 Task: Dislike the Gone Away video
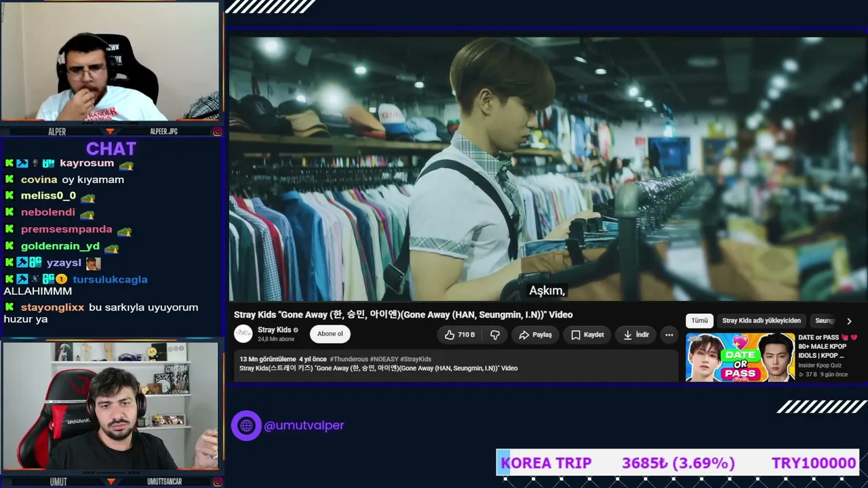click(x=495, y=335)
